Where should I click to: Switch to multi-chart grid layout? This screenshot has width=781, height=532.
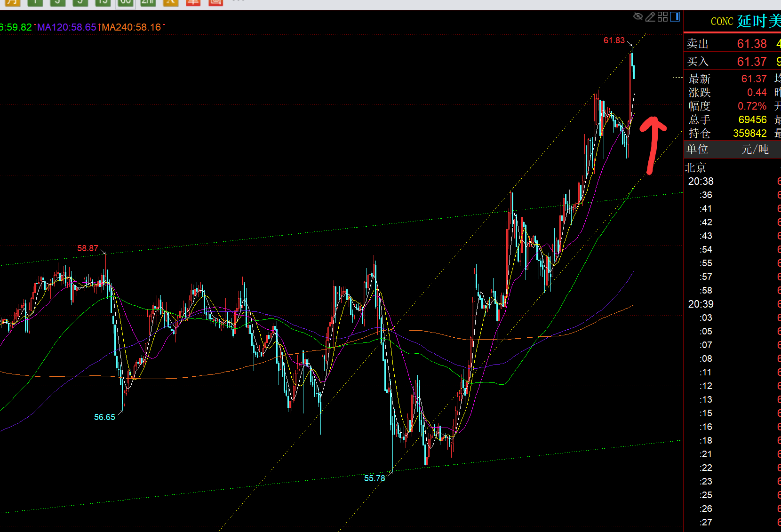[662, 17]
